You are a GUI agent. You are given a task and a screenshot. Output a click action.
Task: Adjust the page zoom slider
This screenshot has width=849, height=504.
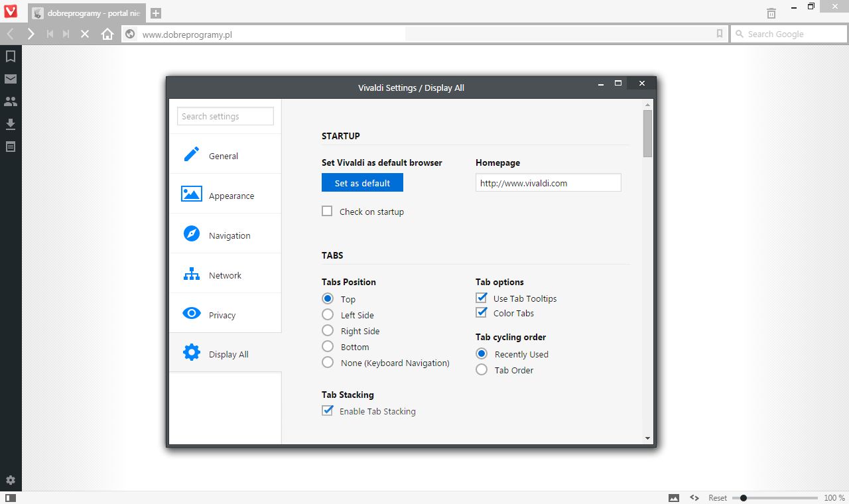[x=775, y=497]
